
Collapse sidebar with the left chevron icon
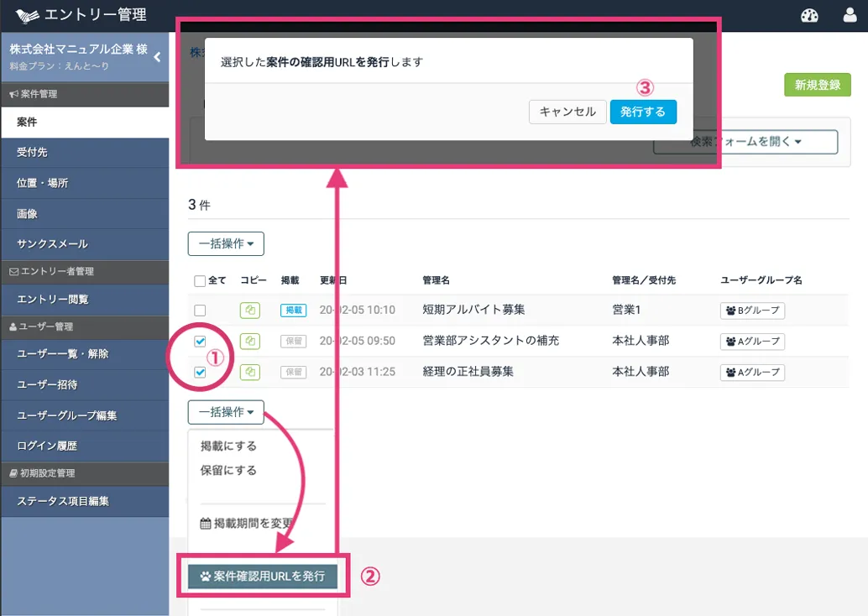157,57
